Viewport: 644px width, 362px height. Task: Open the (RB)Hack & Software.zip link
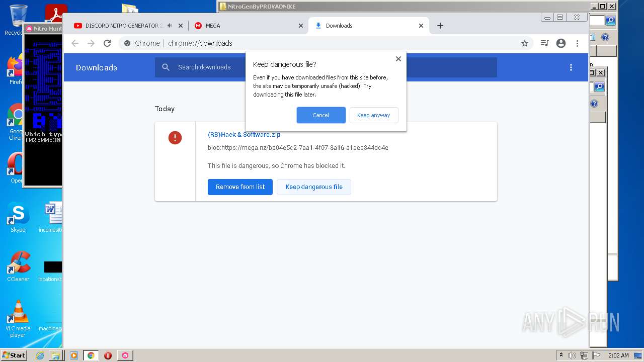244,134
